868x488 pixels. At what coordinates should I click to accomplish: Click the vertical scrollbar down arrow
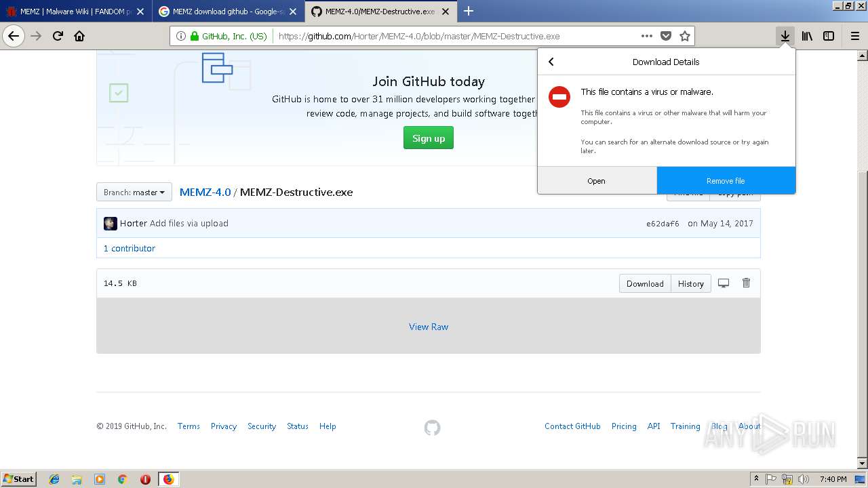[863, 464]
